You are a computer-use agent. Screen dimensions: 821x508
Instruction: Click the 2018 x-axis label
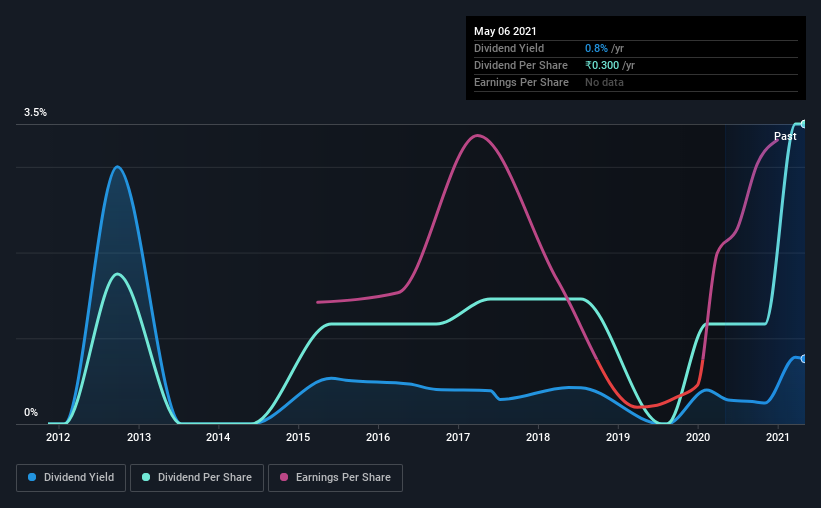[x=538, y=437]
